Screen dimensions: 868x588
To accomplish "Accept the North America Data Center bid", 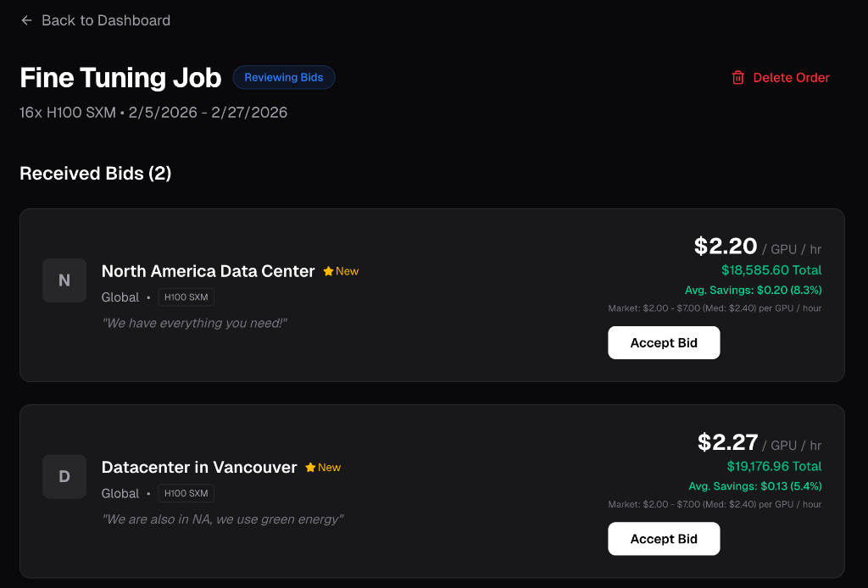I will click(x=664, y=342).
